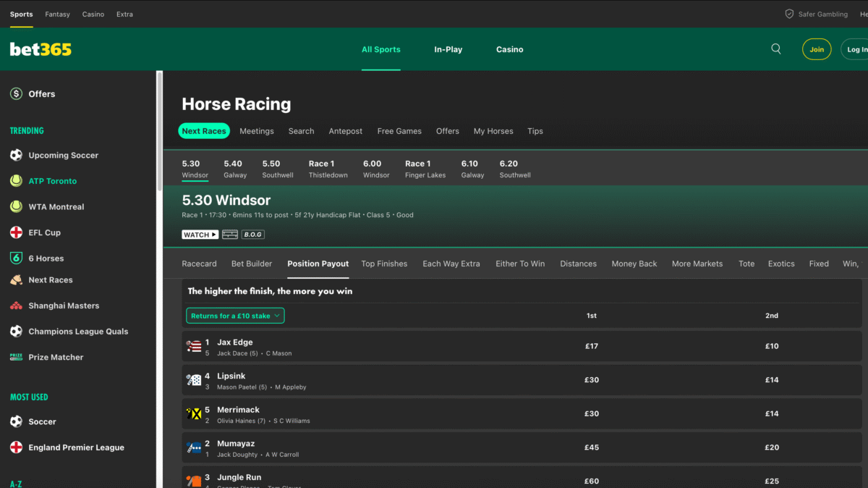Click the Most Used Soccer ball icon
868x488 pixels.
16,421
